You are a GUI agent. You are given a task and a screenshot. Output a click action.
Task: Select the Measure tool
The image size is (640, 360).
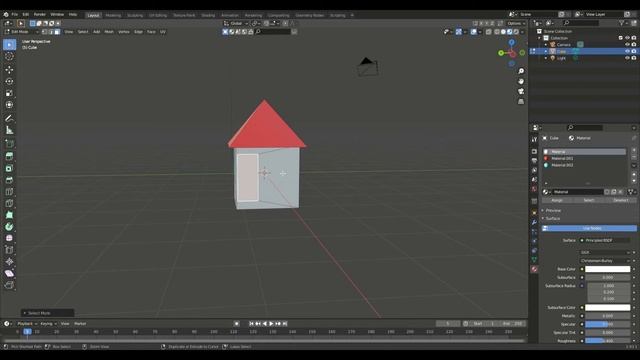[9, 130]
